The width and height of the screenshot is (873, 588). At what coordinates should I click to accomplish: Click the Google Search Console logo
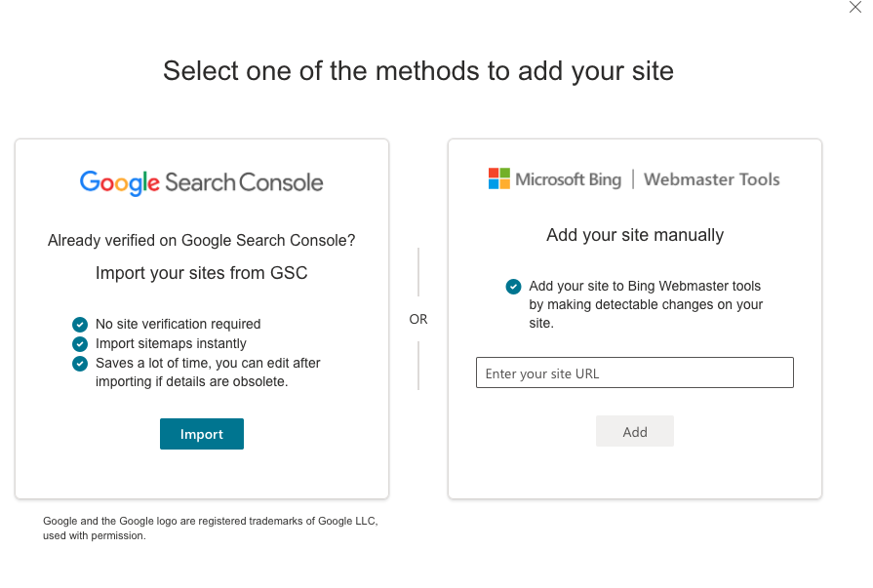point(201,181)
